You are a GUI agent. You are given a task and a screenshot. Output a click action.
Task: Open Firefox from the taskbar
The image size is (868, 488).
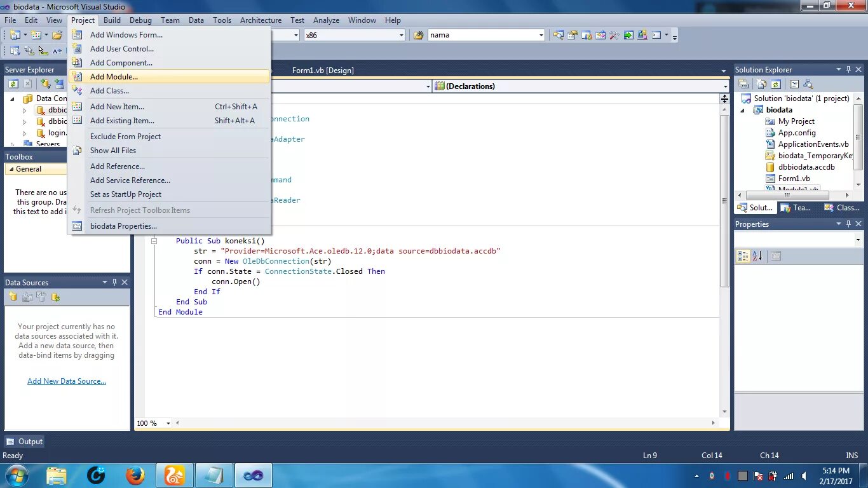click(x=135, y=475)
